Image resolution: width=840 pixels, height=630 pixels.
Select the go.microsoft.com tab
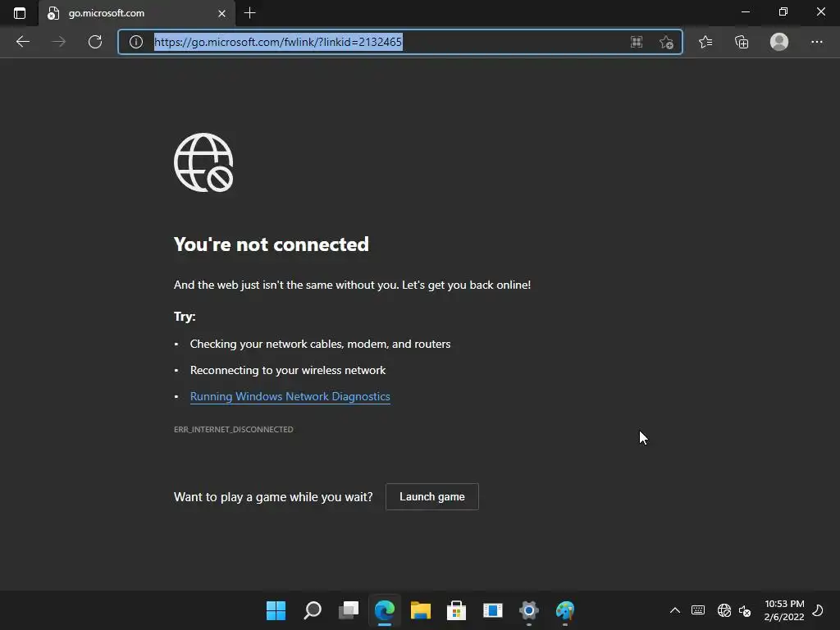click(x=137, y=13)
